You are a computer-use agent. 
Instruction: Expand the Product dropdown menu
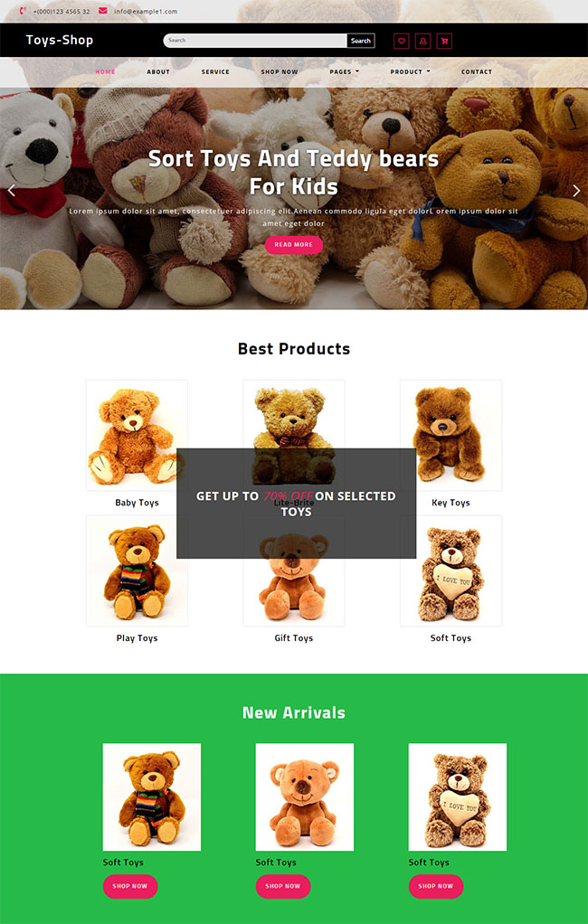tap(410, 72)
